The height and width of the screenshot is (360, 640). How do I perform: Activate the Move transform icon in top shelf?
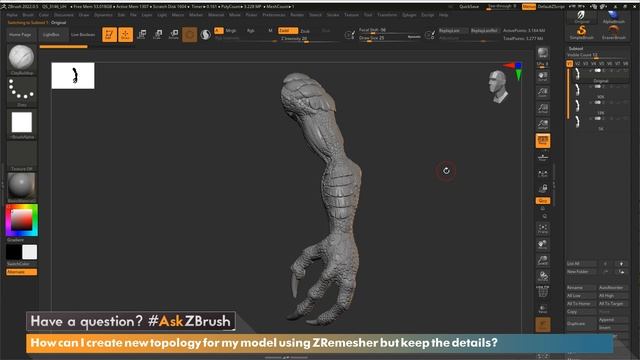tap(142, 35)
